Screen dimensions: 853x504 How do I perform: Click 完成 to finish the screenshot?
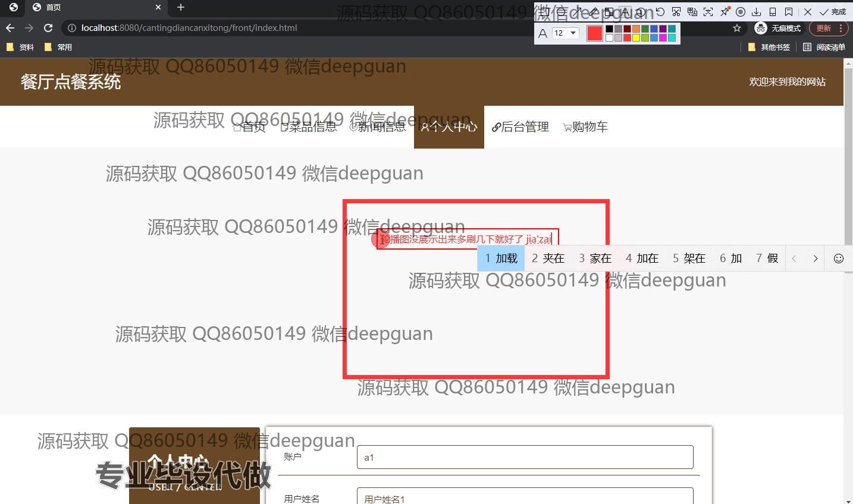click(833, 12)
